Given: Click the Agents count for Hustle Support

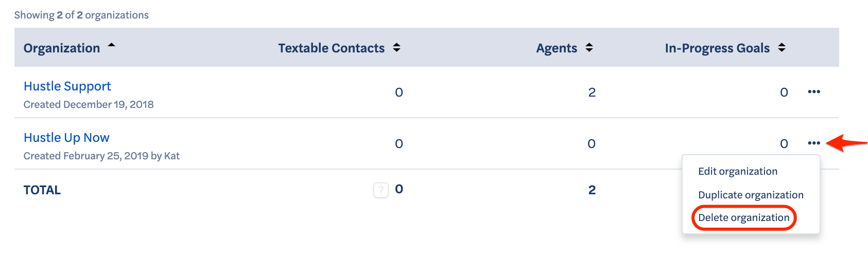Looking at the screenshot, I should [592, 93].
